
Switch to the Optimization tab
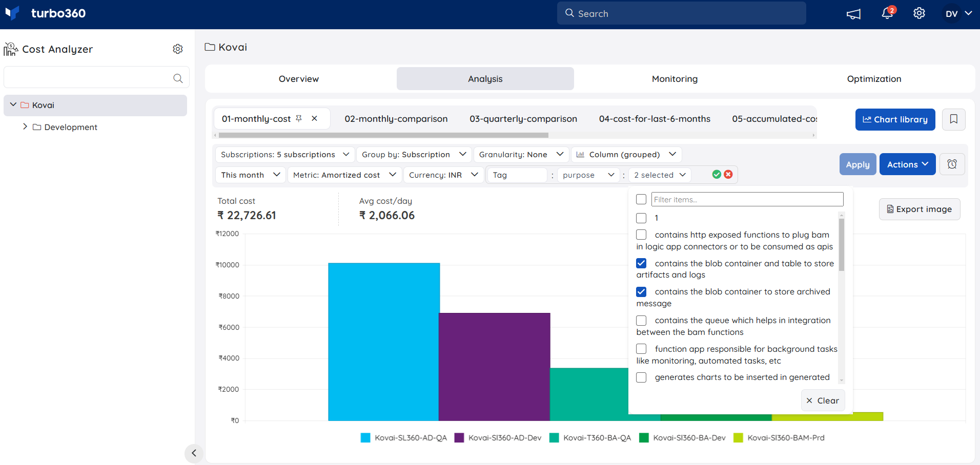point(874,79)
